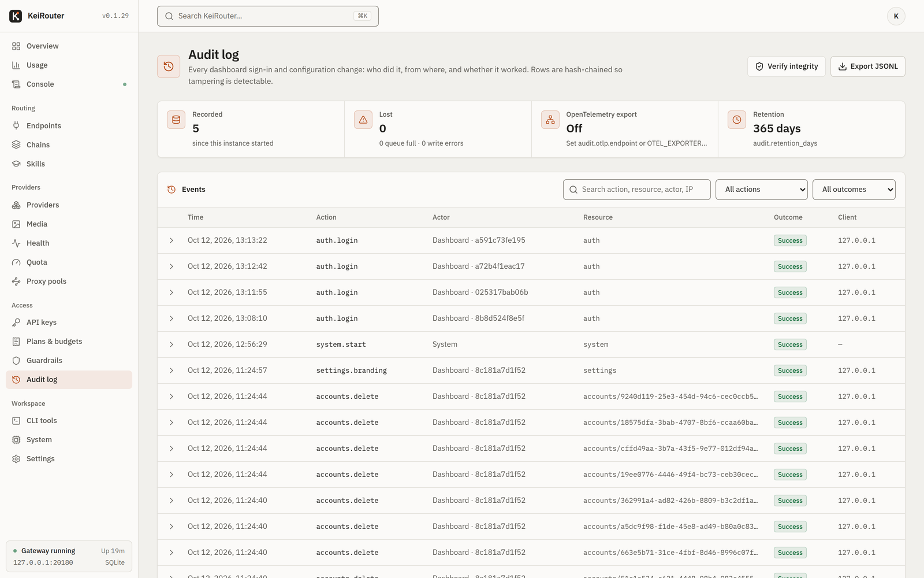Open the All outcomes dropdown
The image size is (924, 578).
pyautogui.click(x=854, y=190)
